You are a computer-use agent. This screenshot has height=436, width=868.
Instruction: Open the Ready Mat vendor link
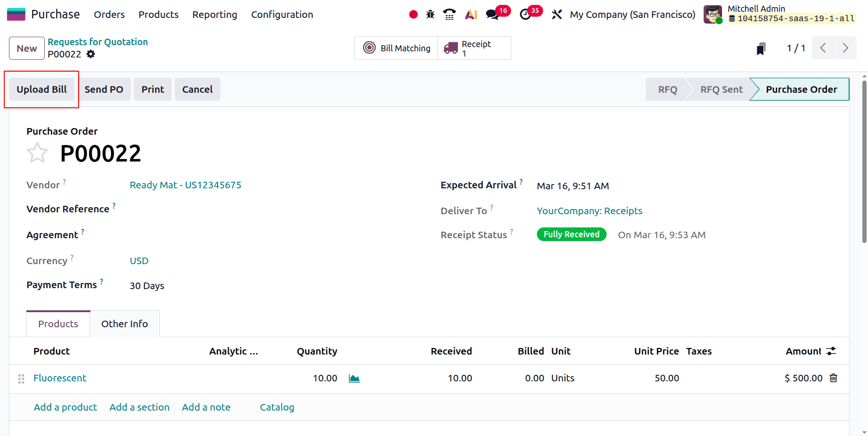186,185
